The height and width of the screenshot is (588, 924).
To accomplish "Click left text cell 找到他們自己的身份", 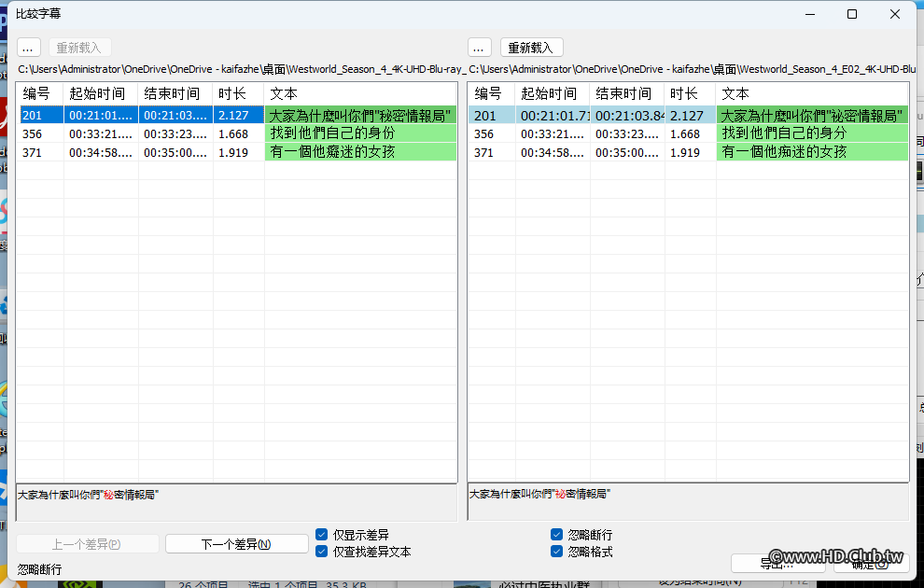I will (360, 133).
